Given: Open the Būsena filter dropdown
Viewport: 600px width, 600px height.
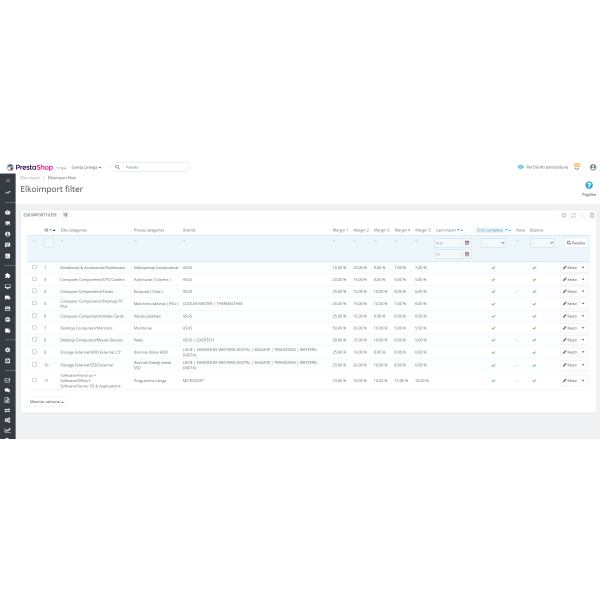Looking at the screenshot, I should click(x=541, y=243).
